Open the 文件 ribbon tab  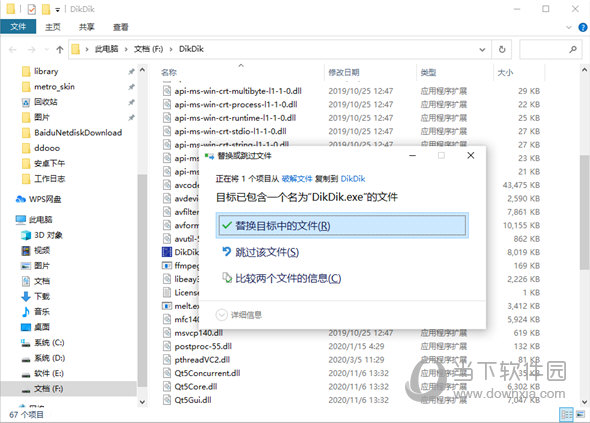coord(18,27)
